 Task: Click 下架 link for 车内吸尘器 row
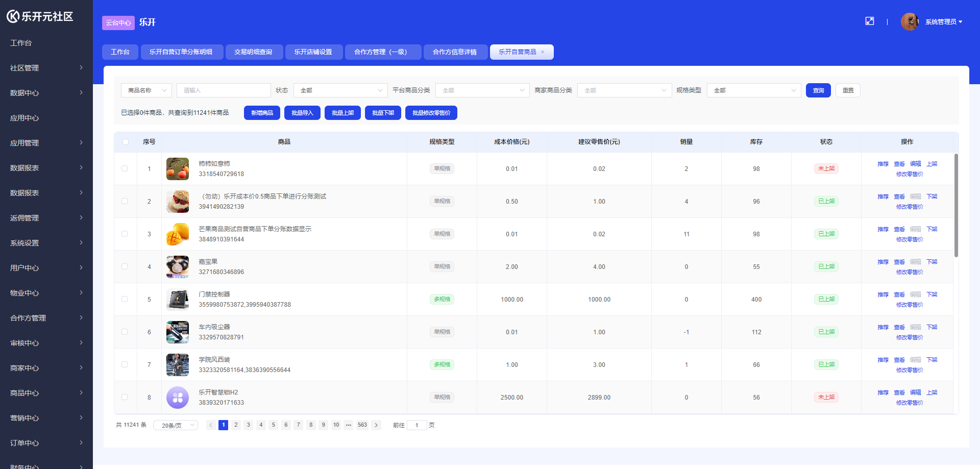pos(932,327)
